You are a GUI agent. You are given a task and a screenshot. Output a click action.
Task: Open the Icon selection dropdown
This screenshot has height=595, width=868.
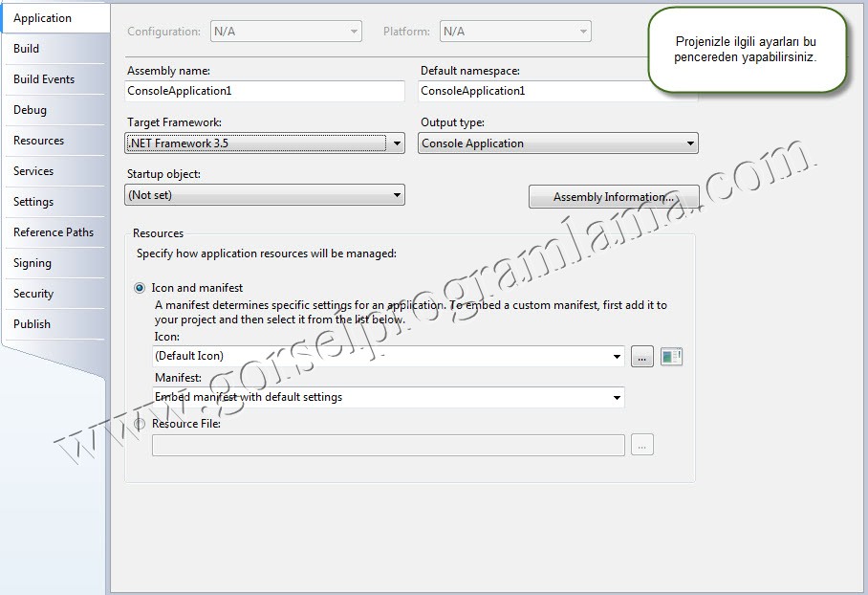[388, 357]
